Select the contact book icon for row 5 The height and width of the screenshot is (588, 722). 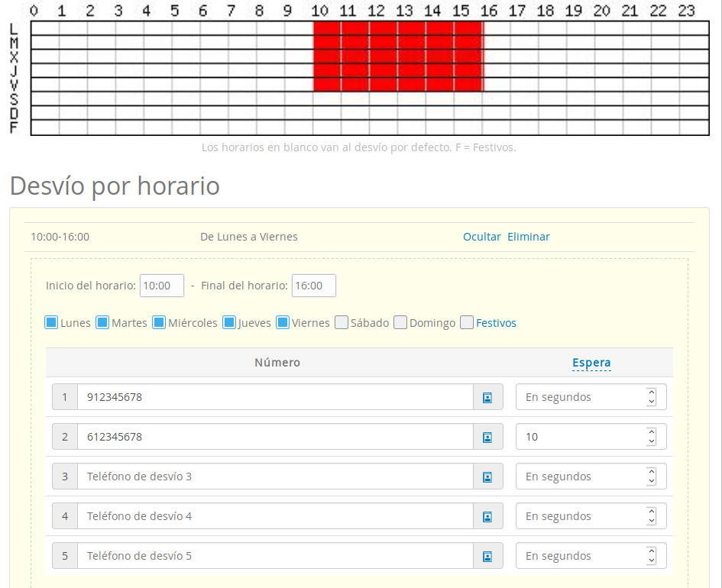click(x=487, y=555)
